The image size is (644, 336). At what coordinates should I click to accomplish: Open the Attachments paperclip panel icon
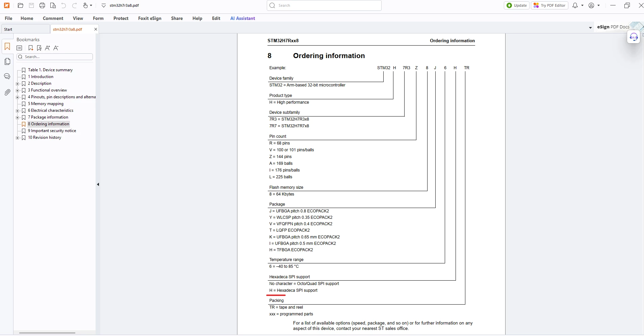[7, 92]
